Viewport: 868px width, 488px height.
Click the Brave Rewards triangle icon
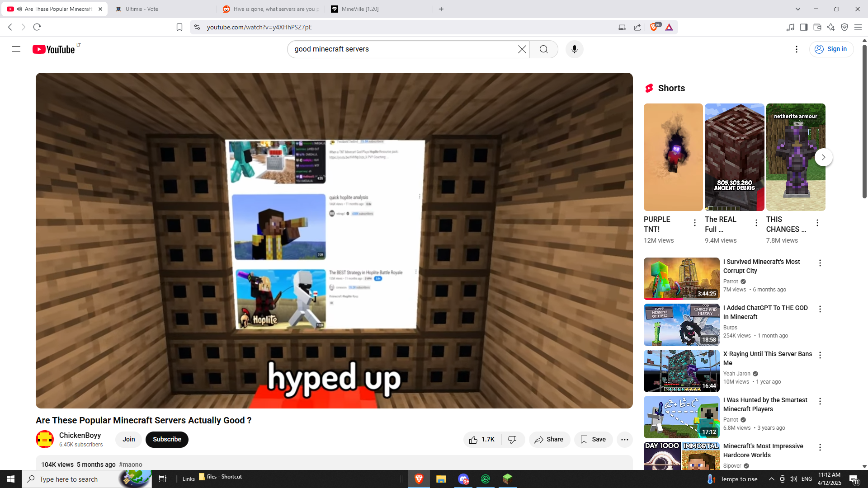(x=669, y=27)
